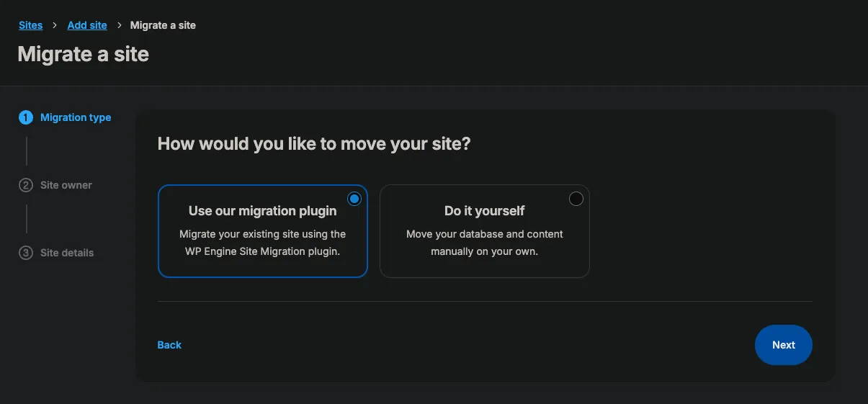868x404 pixels.
Task: Open the Migration type step
Action: pos(76,117)
